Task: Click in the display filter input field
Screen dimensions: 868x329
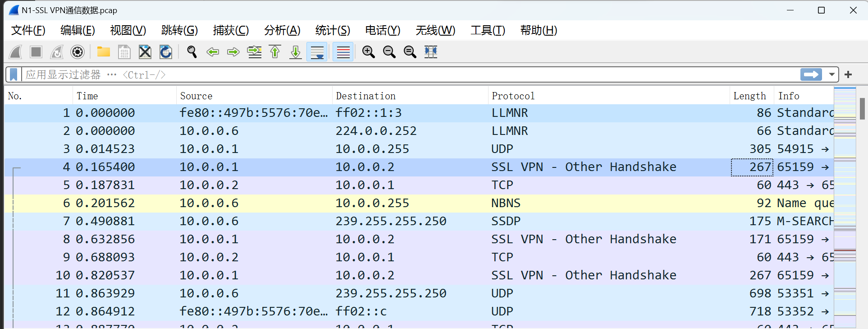Action: (x=406, y=74)
